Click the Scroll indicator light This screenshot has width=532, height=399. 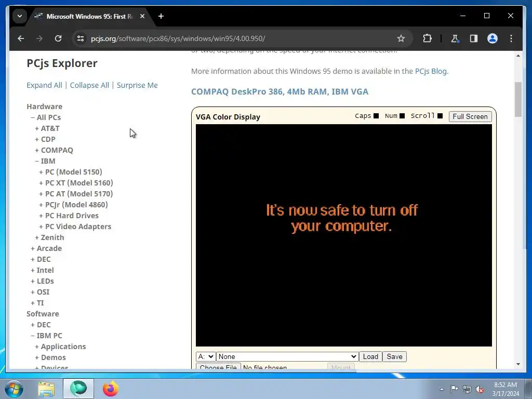click(440, 116)
